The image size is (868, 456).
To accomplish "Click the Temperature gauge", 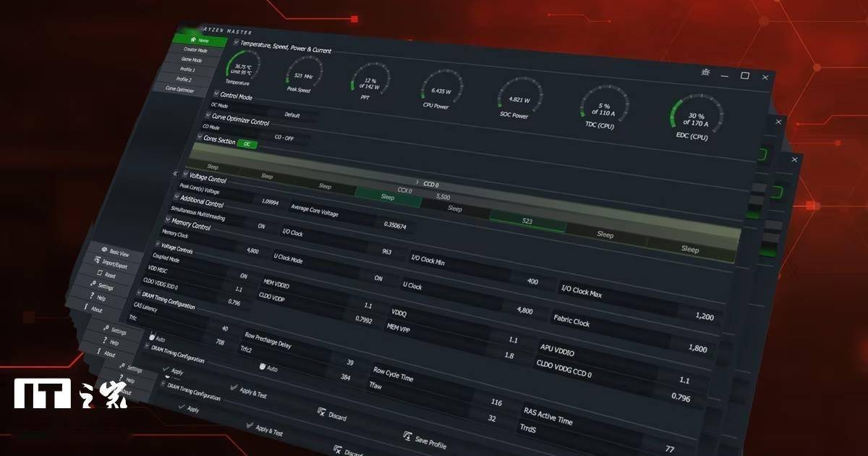I will [x=243, y=69].
